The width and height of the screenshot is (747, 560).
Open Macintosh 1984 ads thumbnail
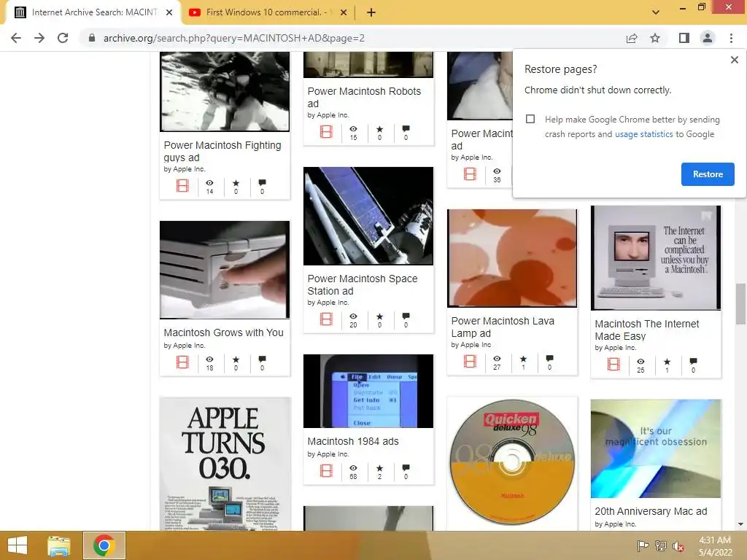click(368, 391)
